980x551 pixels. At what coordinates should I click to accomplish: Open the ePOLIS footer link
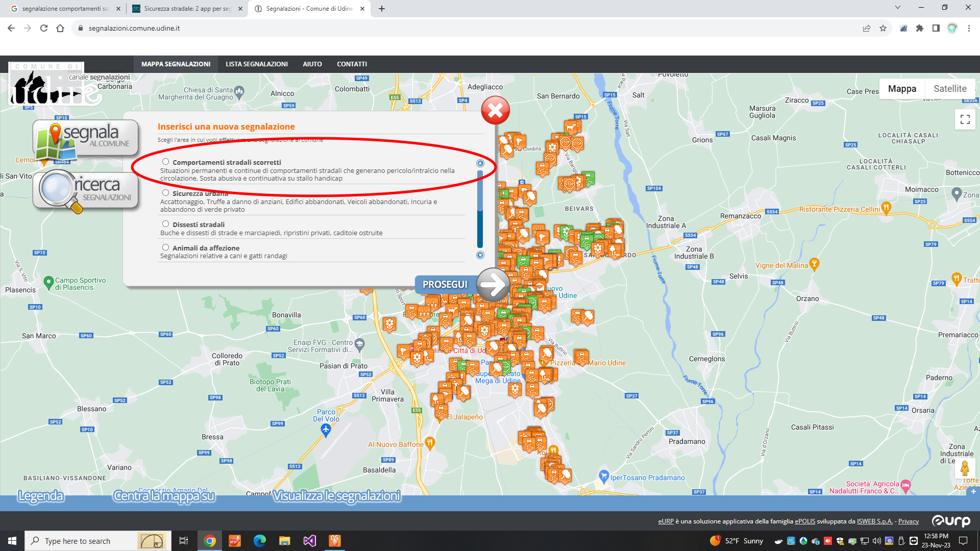[x=805, y=521]
